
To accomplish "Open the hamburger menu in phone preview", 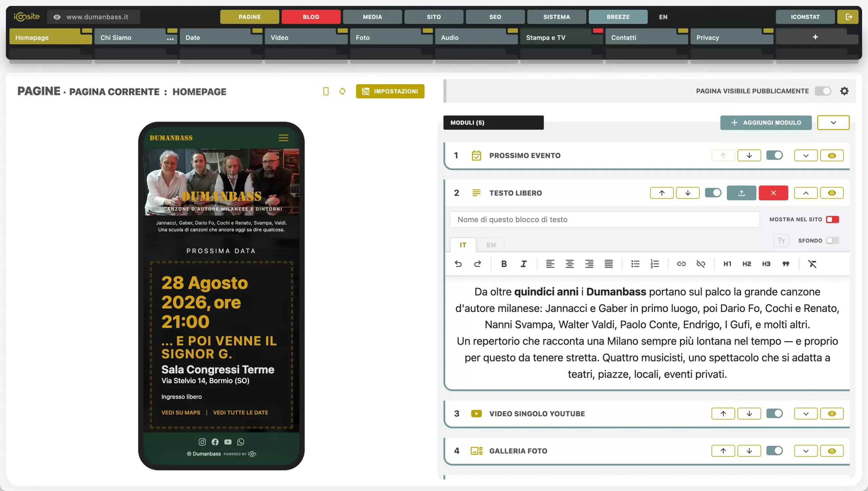I will [283, 138].
